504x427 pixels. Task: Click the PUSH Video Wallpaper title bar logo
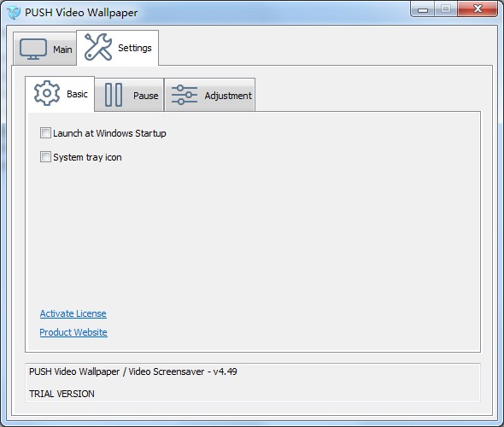pyautogui.click(x=14, y=13)
